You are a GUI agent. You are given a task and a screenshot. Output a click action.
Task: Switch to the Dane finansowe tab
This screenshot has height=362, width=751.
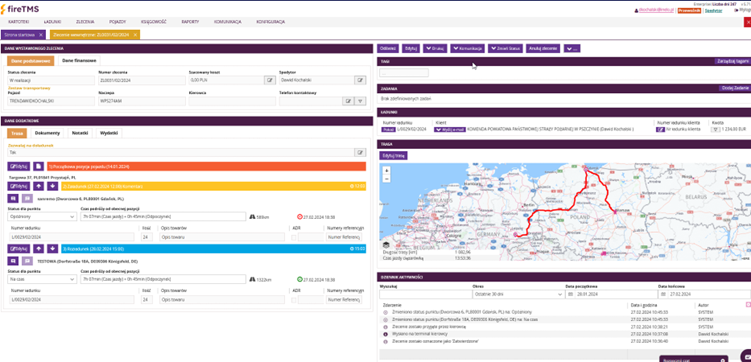(79, 60)
